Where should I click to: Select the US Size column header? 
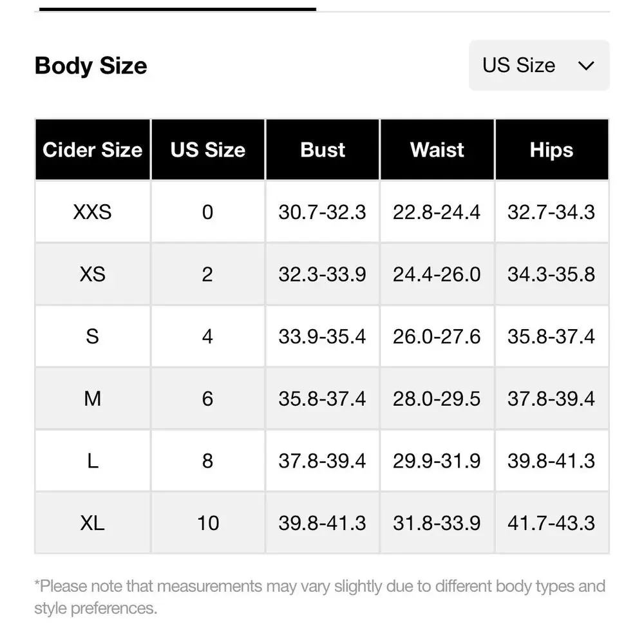(207, 150)
